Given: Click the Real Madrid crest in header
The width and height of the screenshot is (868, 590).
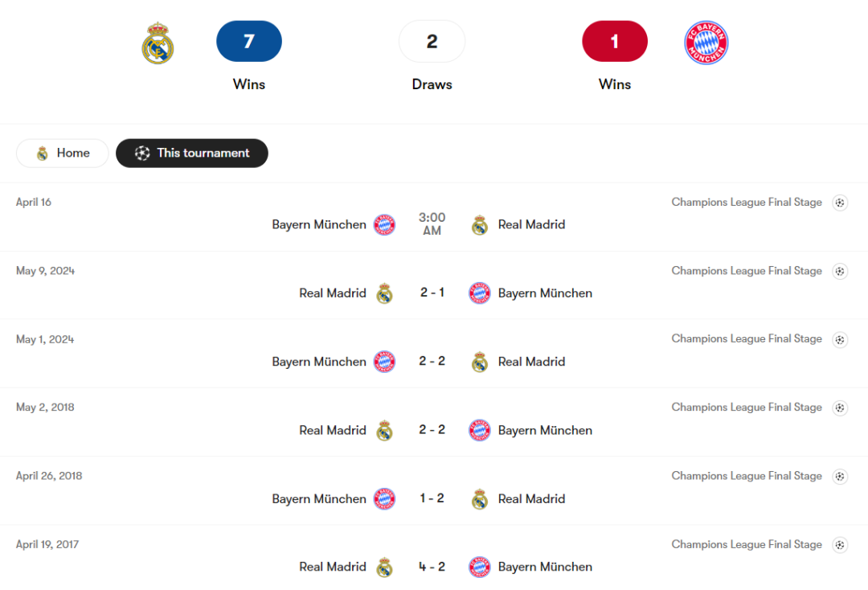Looking at the screenshot, I should click(x=158, y=43).
